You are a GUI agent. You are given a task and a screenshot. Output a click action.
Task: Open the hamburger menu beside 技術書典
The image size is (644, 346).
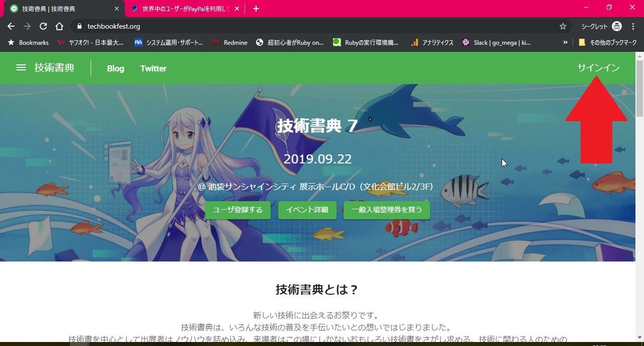[x=21, y=67]
